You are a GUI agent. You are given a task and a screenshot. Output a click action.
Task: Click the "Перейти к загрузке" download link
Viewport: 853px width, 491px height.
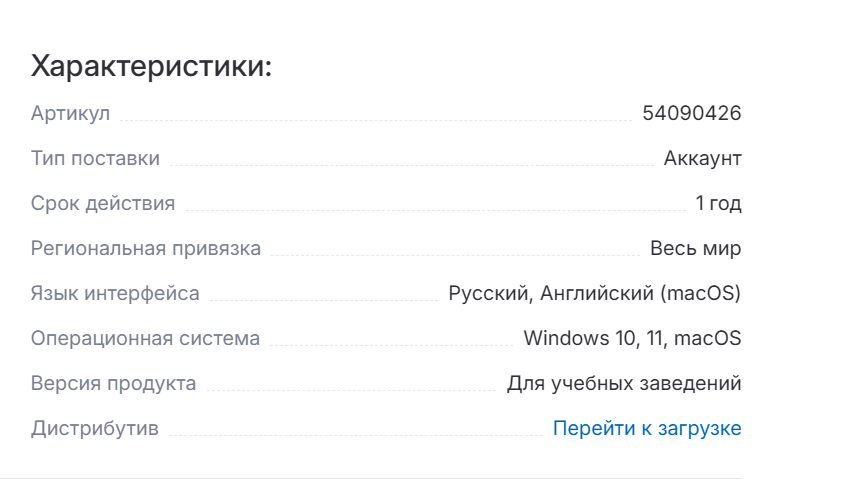pos(647,429)
